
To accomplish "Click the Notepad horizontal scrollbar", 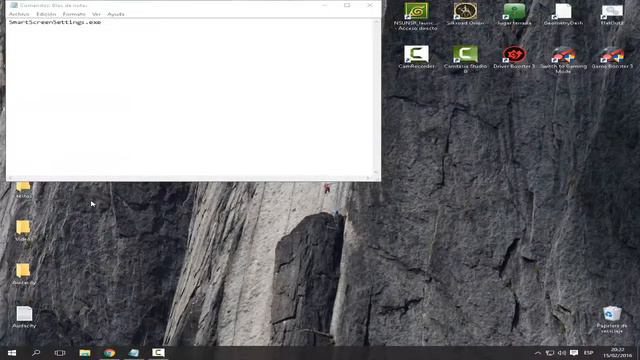I will coord(190,178).
